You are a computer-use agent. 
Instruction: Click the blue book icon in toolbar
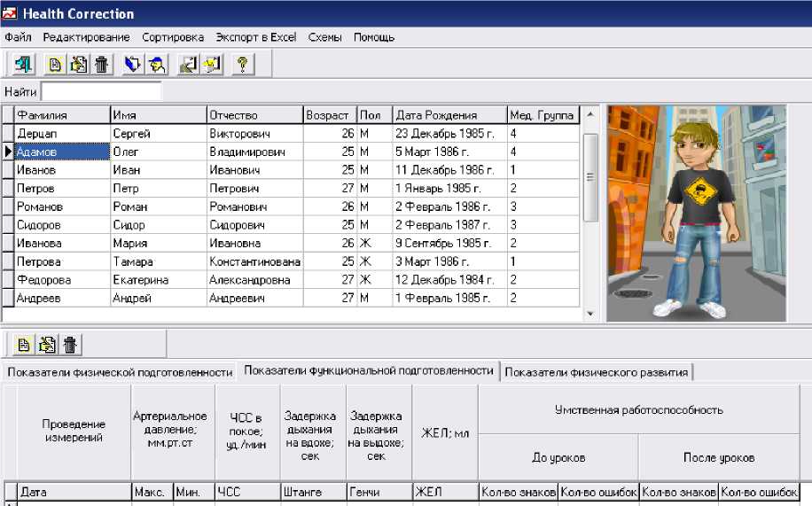tap(133, 65)
